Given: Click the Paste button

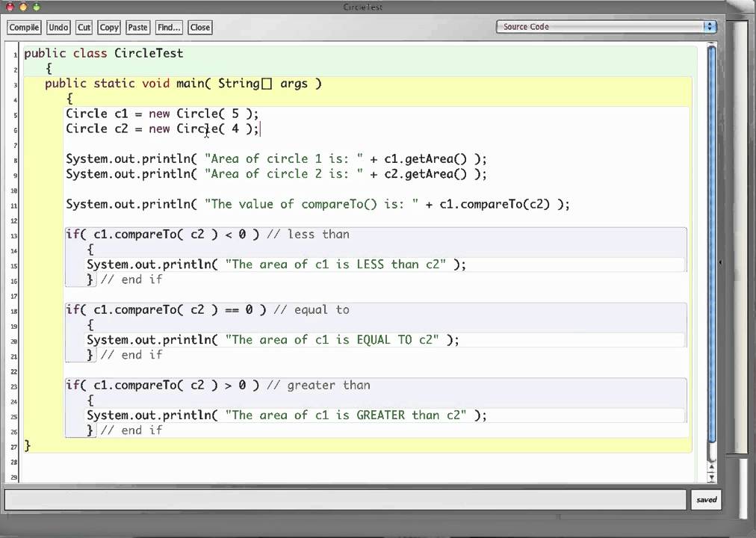Looking at the screenshot, I should click(x=137, y=28).
